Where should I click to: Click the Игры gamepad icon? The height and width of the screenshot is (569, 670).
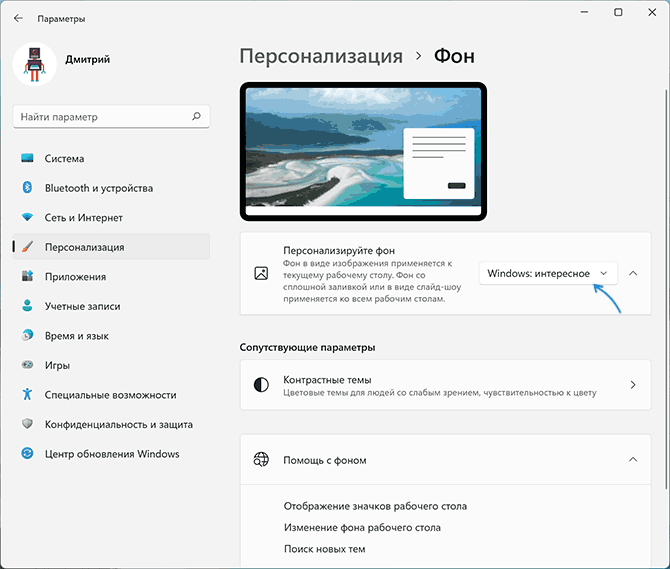(x=27, y=365)
